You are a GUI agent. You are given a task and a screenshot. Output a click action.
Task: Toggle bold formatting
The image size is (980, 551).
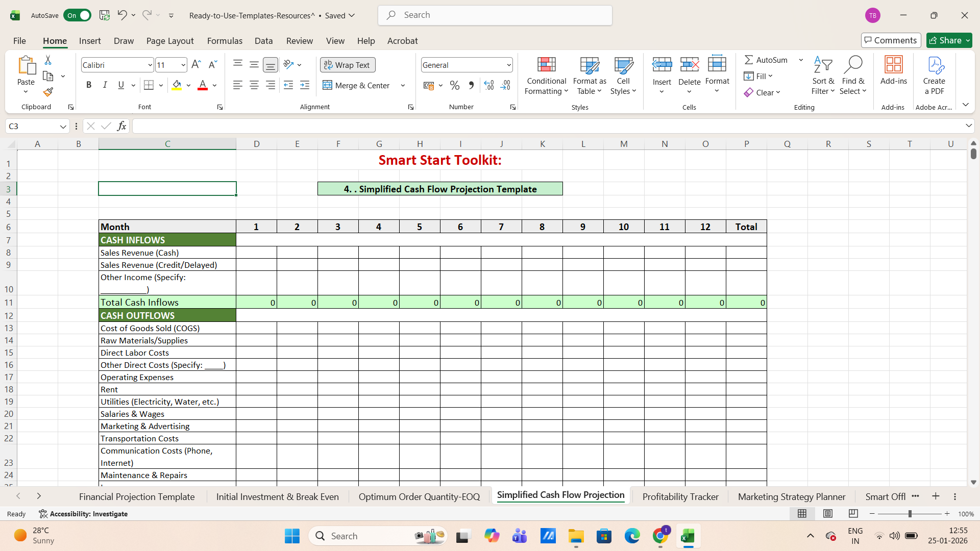[88, 85]
